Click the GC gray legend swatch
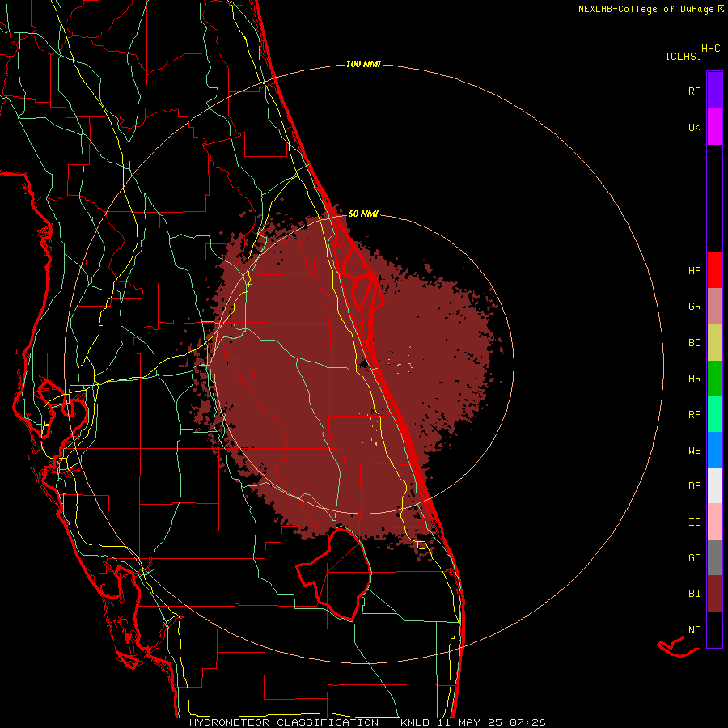This screenshot has height=728, width=728. [714, 557]
